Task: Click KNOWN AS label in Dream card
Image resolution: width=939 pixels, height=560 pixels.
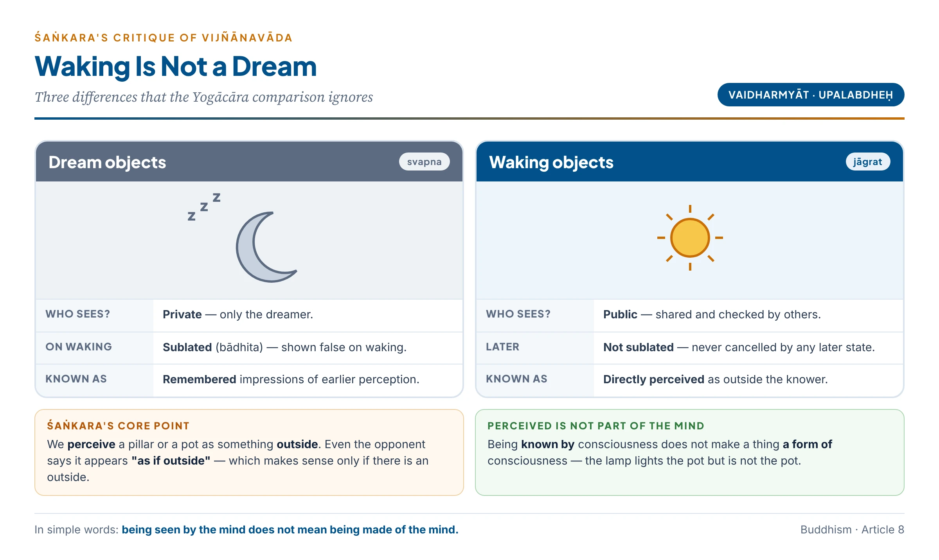Action: pos(76,379)
